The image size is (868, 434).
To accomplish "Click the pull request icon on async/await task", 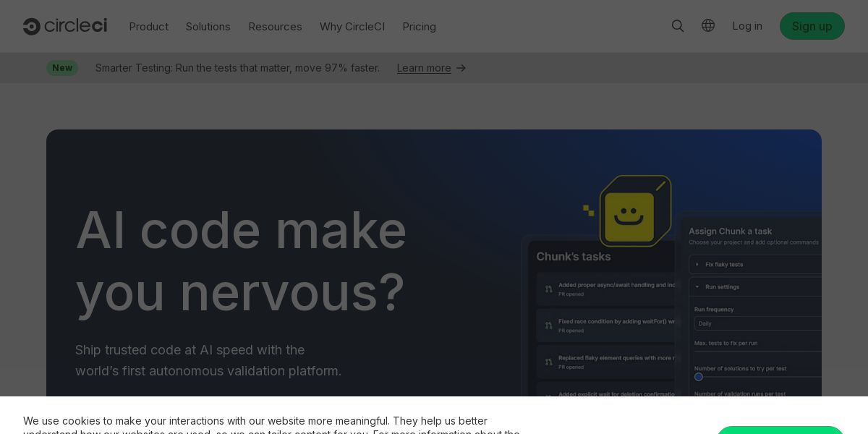I will tap(548, 289).
